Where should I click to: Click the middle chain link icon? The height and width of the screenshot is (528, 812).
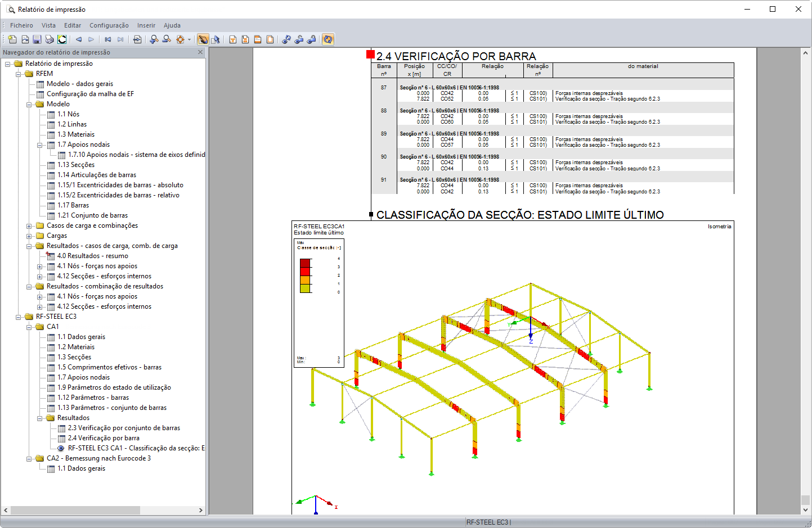(x=299, y=39)
